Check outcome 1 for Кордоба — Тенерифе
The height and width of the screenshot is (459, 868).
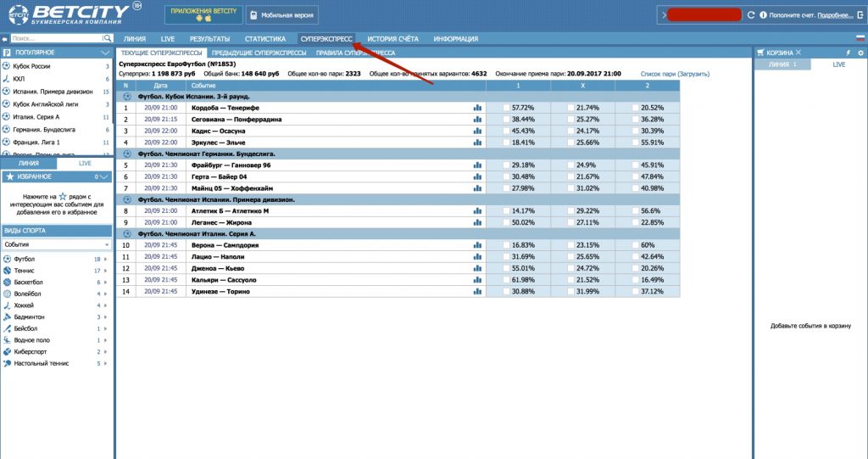tap(506, 108)
